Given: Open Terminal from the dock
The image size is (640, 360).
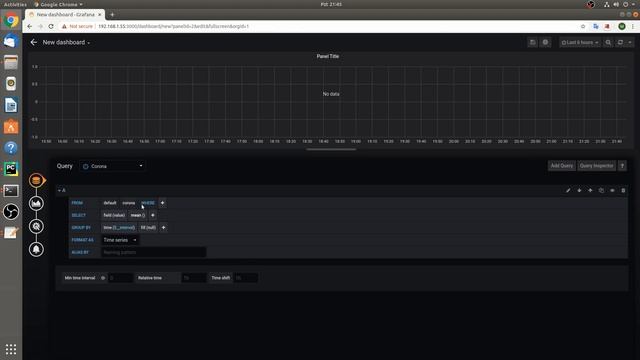Looking at the screenshot, I should (11, 191).
